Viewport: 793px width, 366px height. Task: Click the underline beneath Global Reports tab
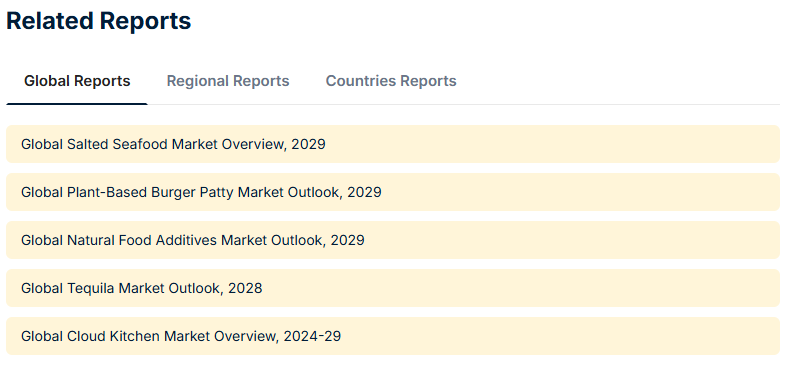click(77, 104)
